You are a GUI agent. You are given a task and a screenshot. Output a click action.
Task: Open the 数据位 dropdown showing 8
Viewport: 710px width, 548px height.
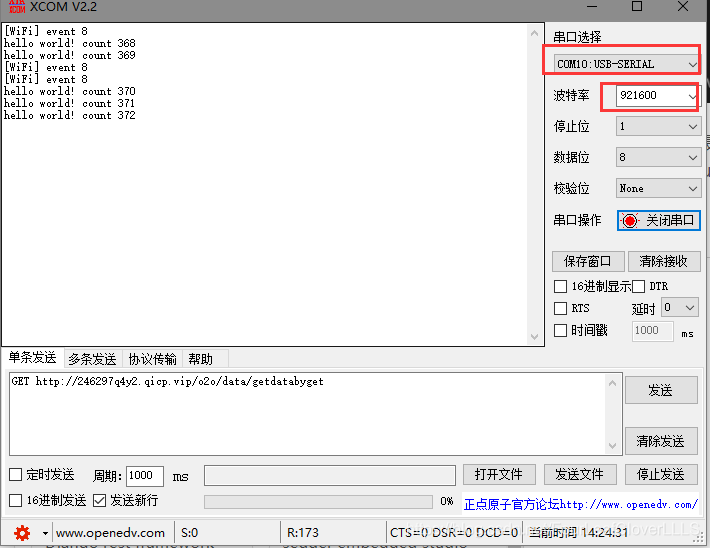[658, 157]
